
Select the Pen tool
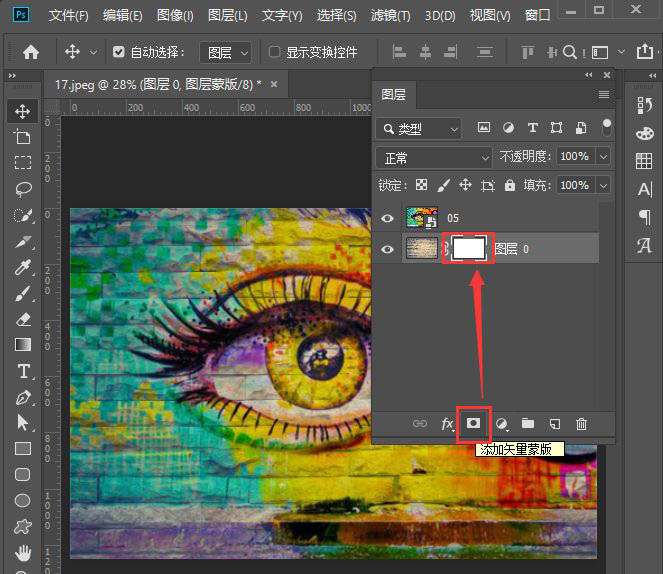pyautogui.click(x=22, y=397)
